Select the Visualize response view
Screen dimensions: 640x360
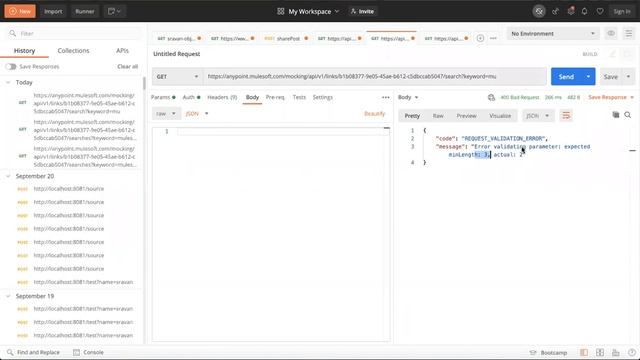500,116
